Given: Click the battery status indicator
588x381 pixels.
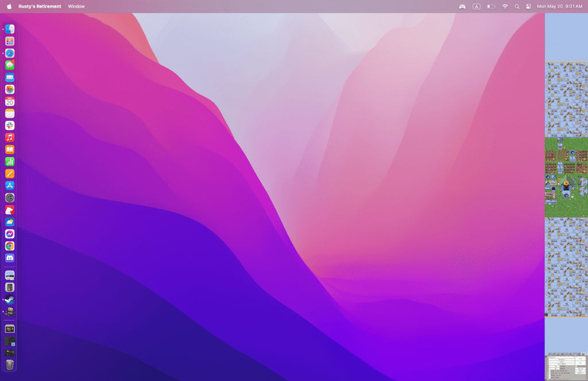Looking at the screenshot, I should coord(491,6).
